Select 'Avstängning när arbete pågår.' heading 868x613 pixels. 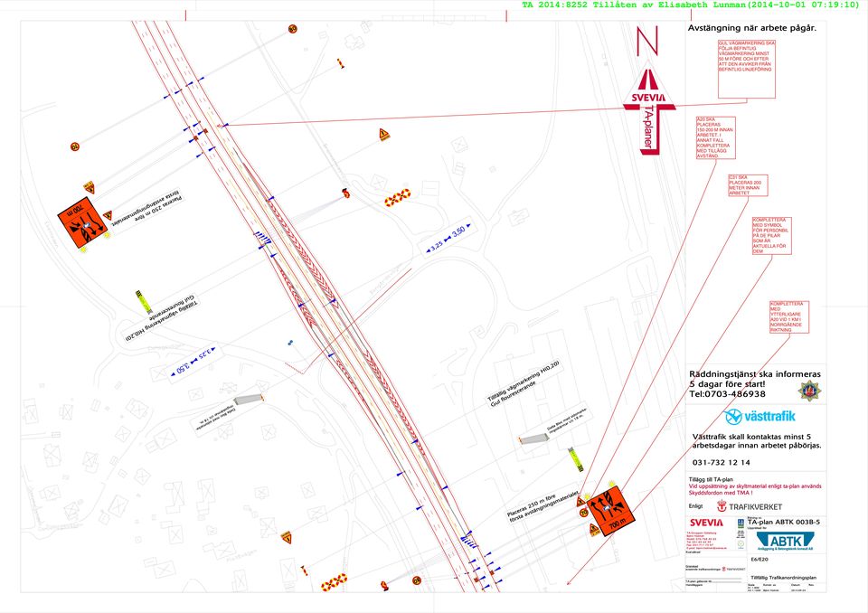click(x=752, y=28)
